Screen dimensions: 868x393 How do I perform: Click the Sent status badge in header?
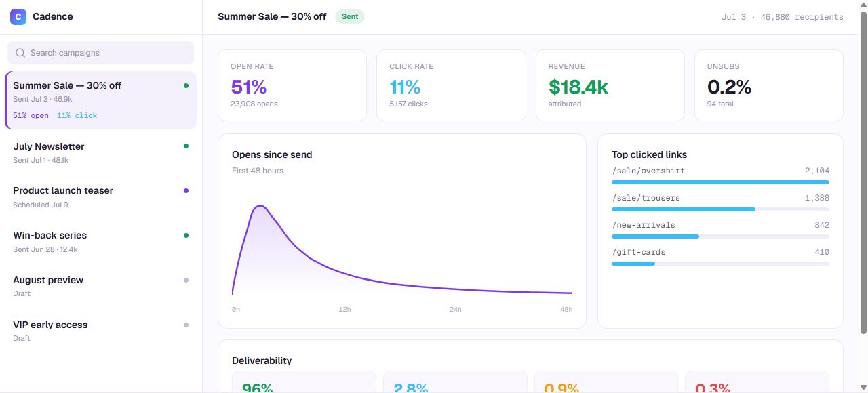coord(350,16)
